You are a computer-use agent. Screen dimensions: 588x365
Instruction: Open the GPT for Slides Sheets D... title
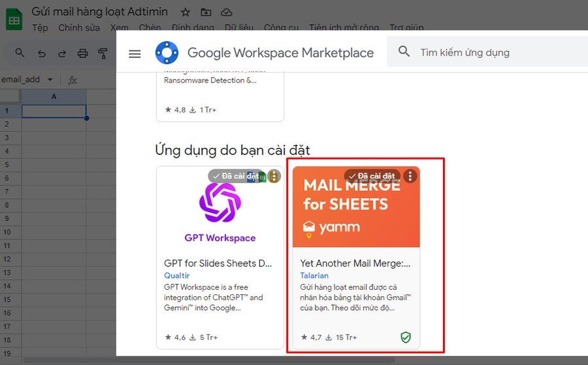[x=218, y=264]
